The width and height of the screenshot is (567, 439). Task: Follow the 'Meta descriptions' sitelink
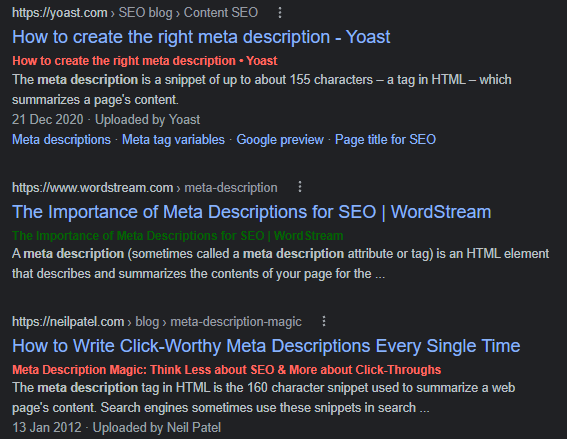[x=61, y=140]
